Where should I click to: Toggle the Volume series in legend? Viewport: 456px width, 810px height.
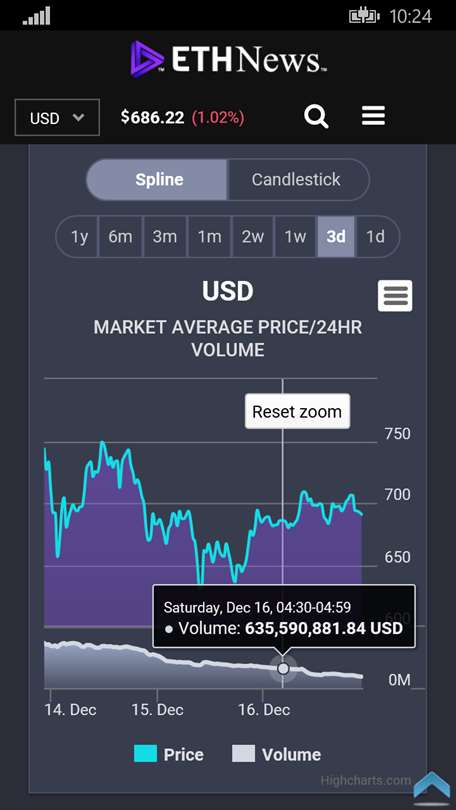276,754
